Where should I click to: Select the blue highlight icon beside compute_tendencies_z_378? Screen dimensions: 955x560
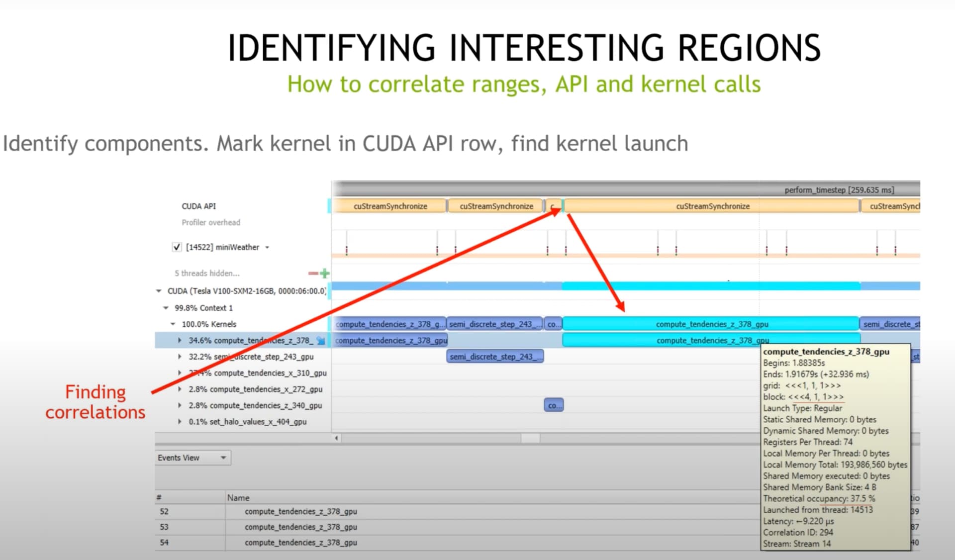[321, 341]
